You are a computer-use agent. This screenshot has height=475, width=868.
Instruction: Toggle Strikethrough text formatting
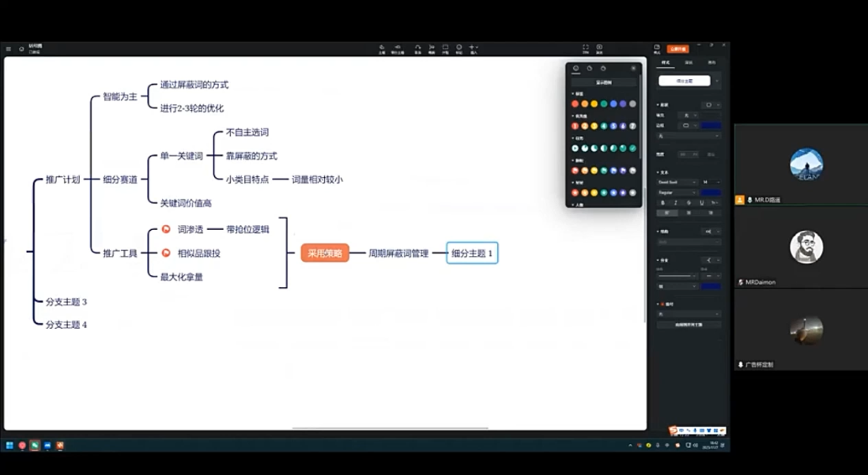click(x=689, y=202)
